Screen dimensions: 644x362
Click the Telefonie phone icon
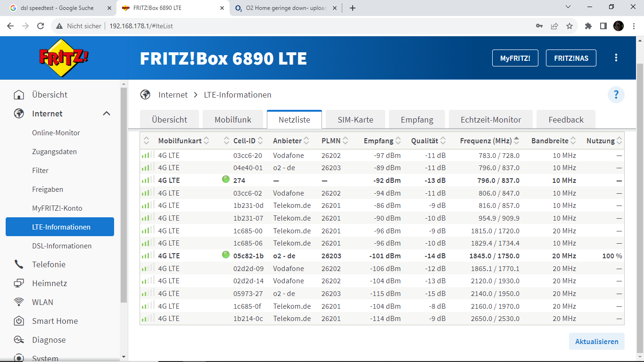click(19, 264)
